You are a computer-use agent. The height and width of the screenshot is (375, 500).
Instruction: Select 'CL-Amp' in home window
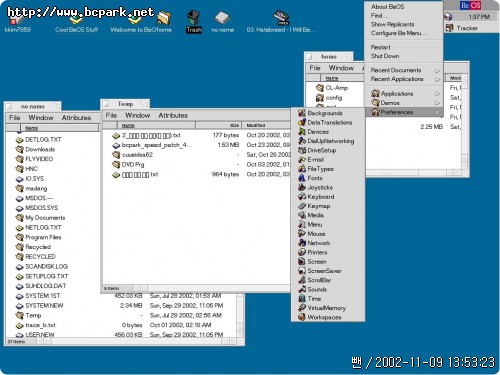coord(332,88)
